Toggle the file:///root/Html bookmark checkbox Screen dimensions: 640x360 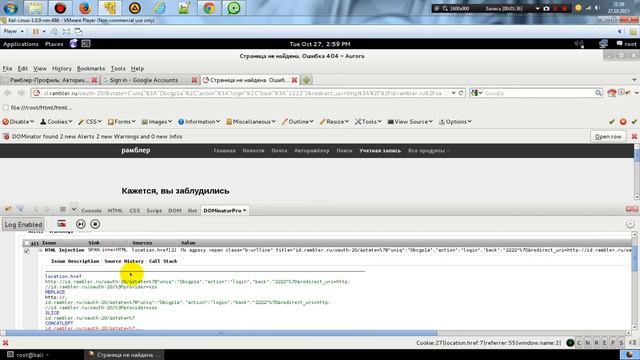tap(5, 108)
